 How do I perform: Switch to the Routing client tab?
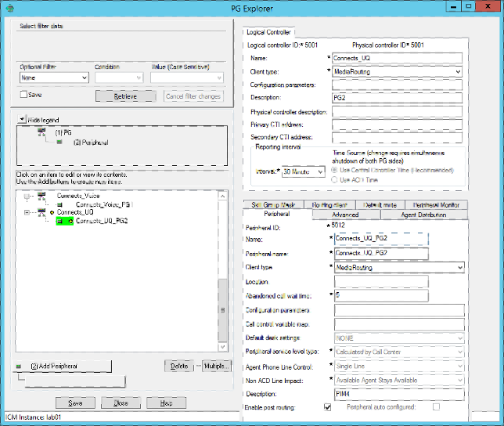329,205
